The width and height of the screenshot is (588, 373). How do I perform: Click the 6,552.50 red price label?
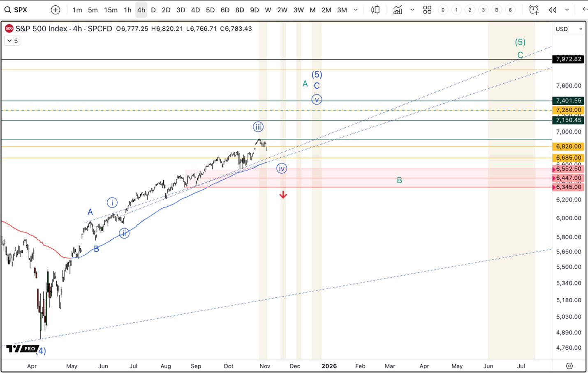(569, 169)
